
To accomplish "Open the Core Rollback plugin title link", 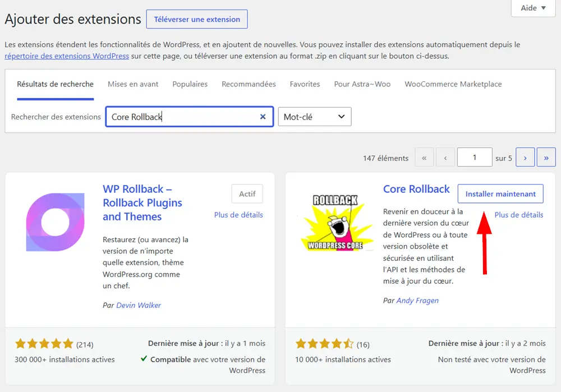I will point(416,189).
